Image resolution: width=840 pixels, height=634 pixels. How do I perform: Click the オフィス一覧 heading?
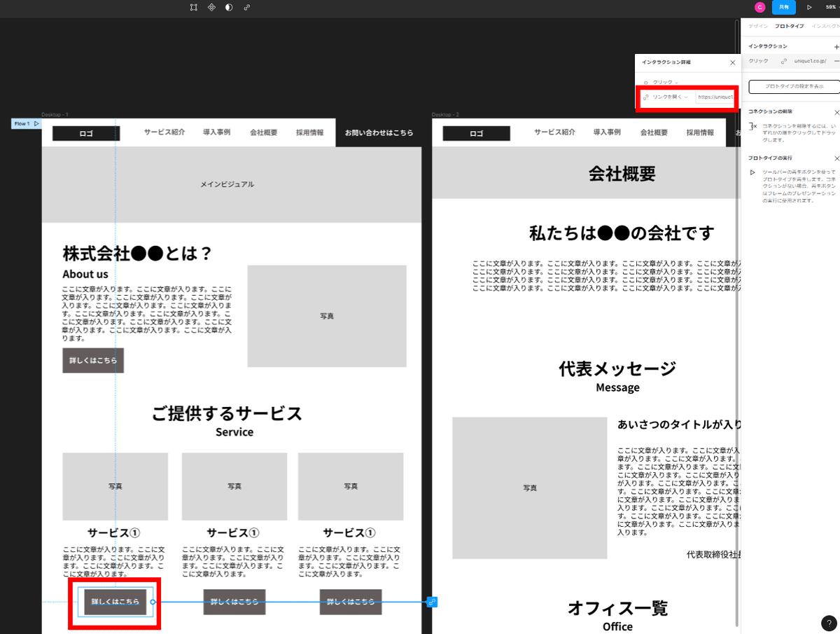tap(617, 608)
